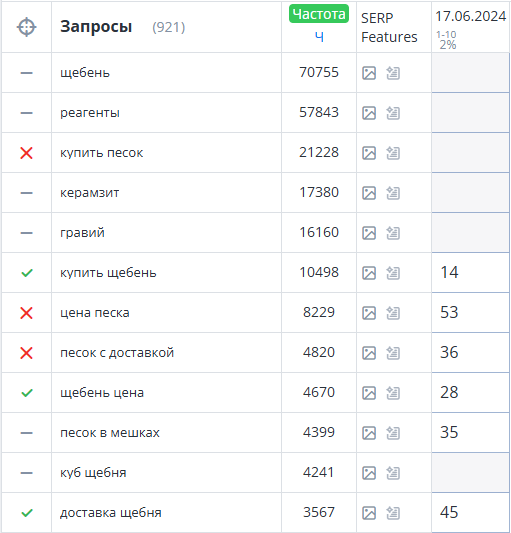Screen dimensions: 511x533
Task: Select the query керамзит
Action: [90, 193]
